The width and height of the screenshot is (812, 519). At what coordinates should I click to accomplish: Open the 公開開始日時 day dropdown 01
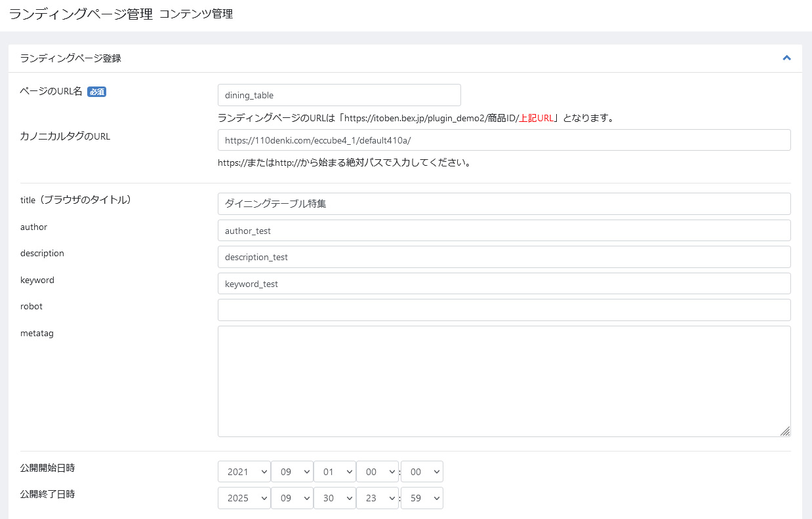coord(335,472)
